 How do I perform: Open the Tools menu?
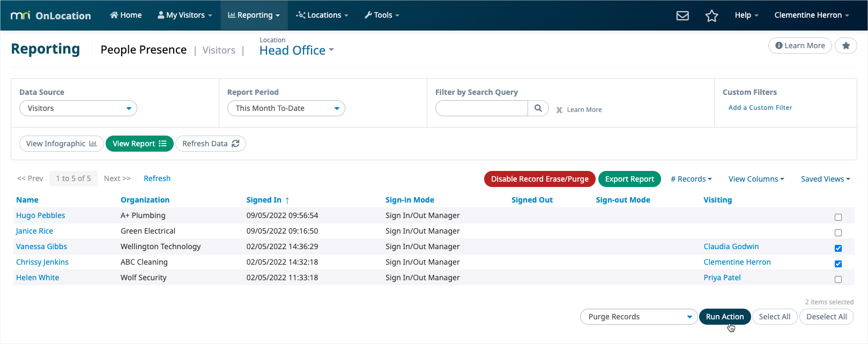coord(382,15)
